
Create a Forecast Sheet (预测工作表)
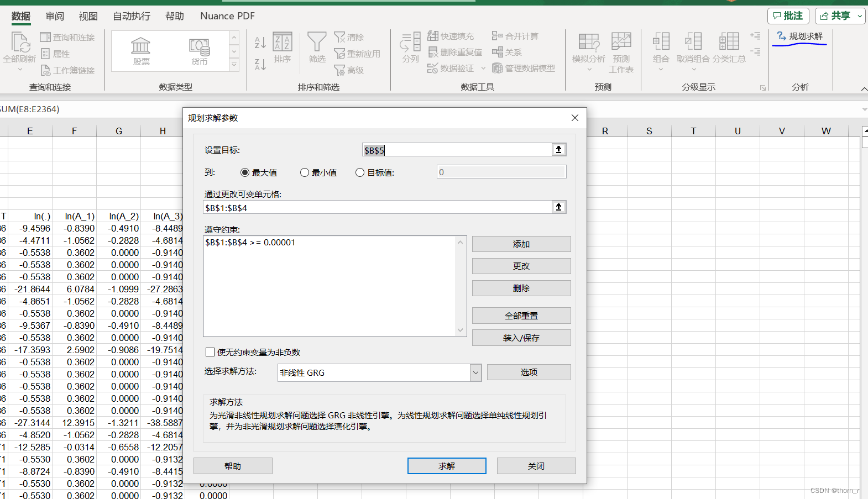point(621,52)
